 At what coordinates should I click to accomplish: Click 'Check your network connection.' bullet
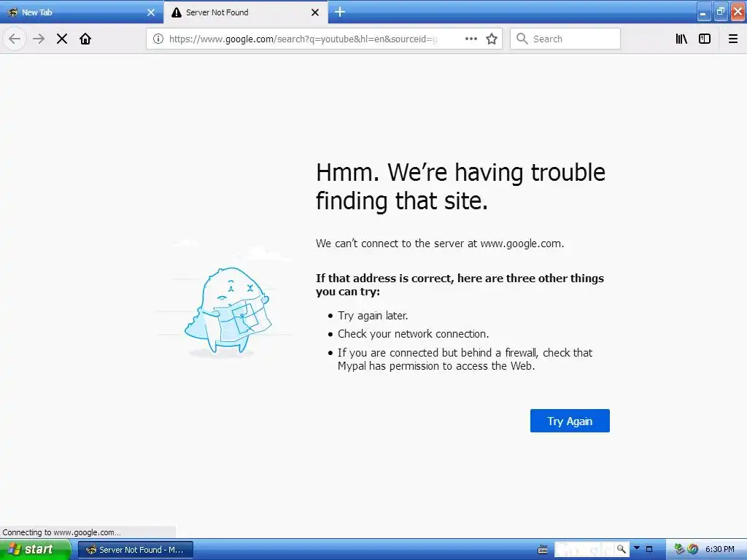(x=414, y=334)
